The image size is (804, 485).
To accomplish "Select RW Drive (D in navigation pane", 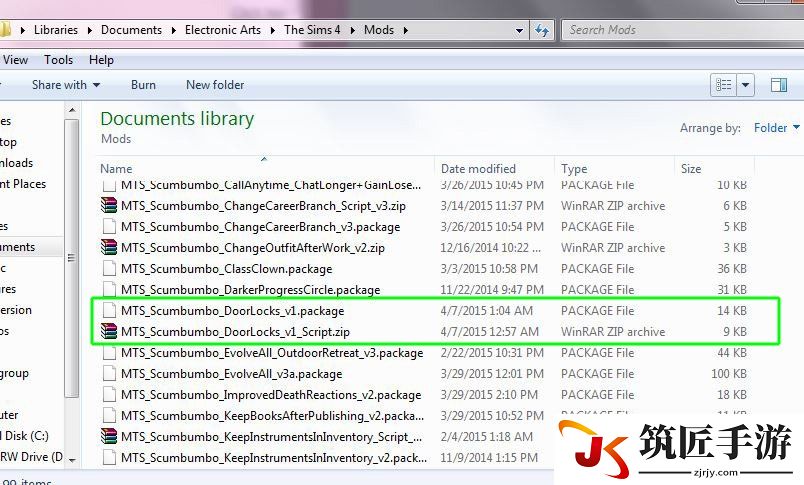I will 31,457.
